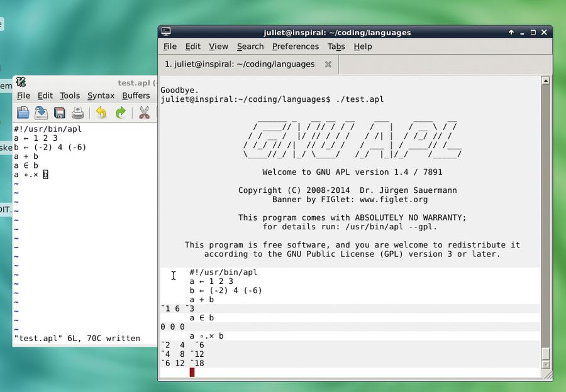Minimize the terminal window
566x392 pixels.
pos(522,33)
